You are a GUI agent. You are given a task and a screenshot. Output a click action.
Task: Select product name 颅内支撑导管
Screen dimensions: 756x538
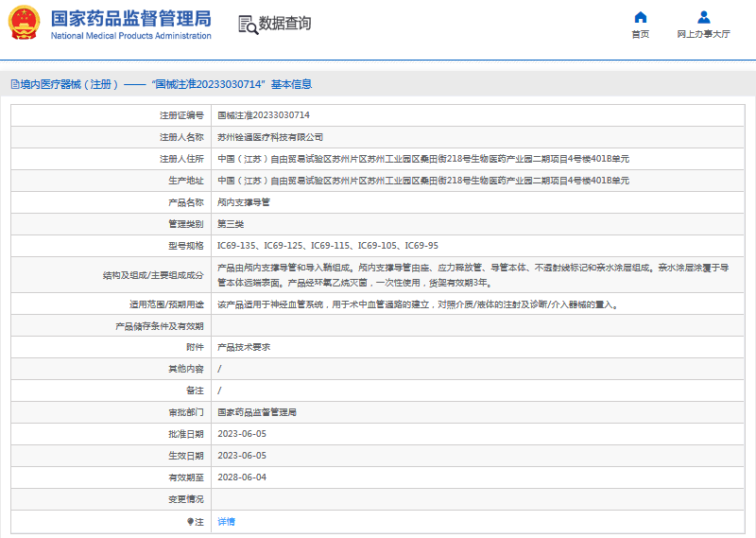[244, 202]
